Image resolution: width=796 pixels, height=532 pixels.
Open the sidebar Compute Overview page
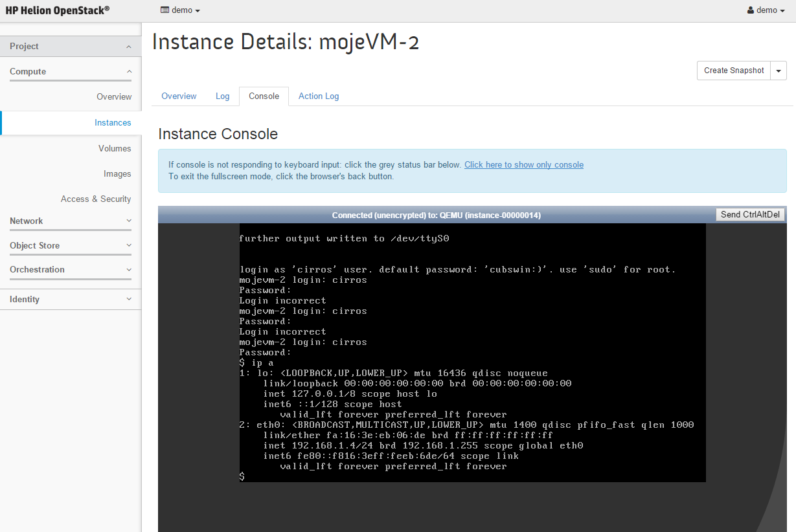tap(114, 97)
